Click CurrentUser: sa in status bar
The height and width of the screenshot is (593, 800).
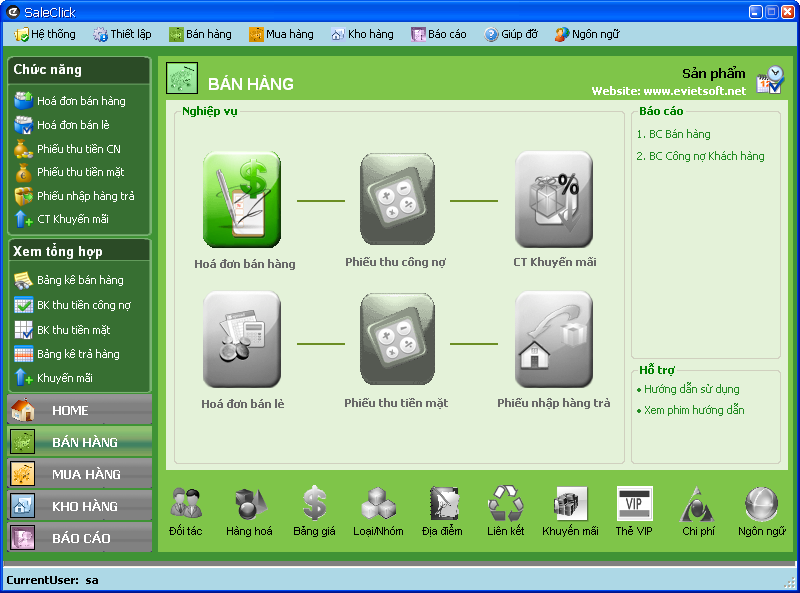(53, 580)
